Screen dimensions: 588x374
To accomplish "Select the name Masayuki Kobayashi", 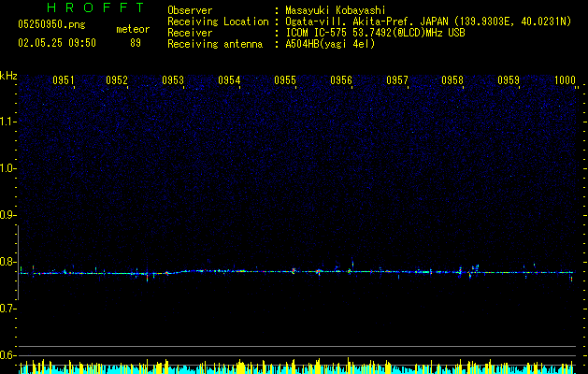I will tap(336, 10).
